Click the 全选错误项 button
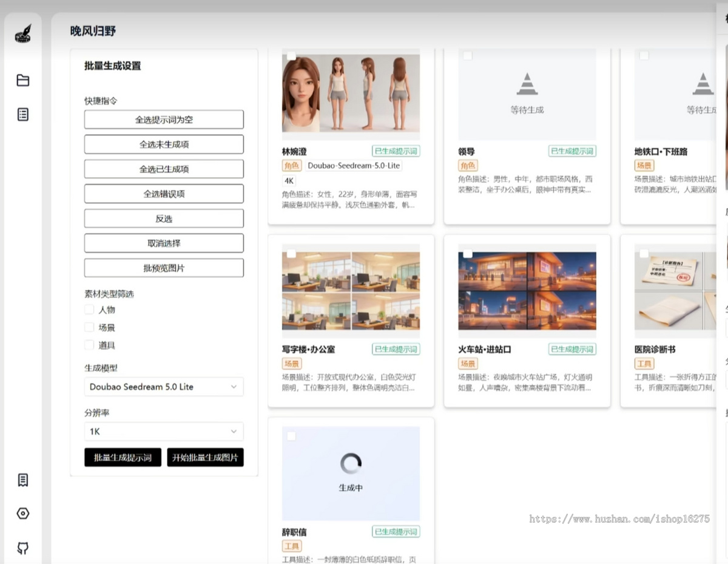 (x=164, y=194)
